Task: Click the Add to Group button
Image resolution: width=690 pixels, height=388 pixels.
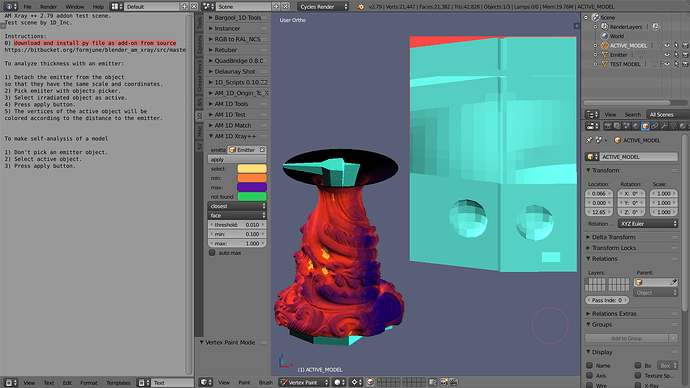Action: pyautogui.click(x=627, y=338)
